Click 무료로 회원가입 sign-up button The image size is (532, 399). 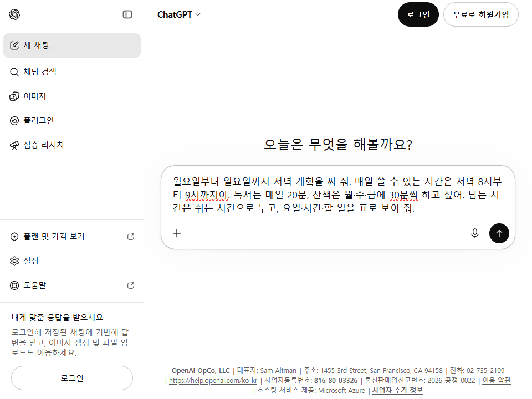point(481,14)
